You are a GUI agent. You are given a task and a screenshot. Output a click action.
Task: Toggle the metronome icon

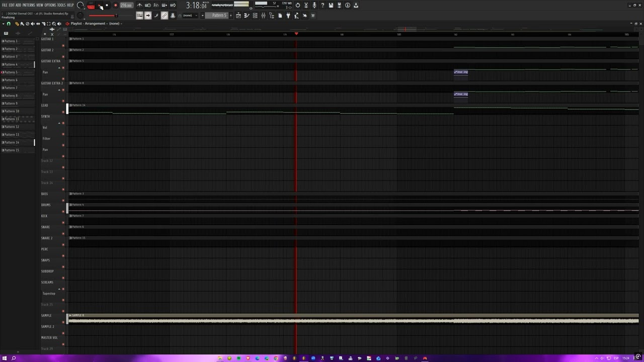pyautogui.click(x=139, y=6)
